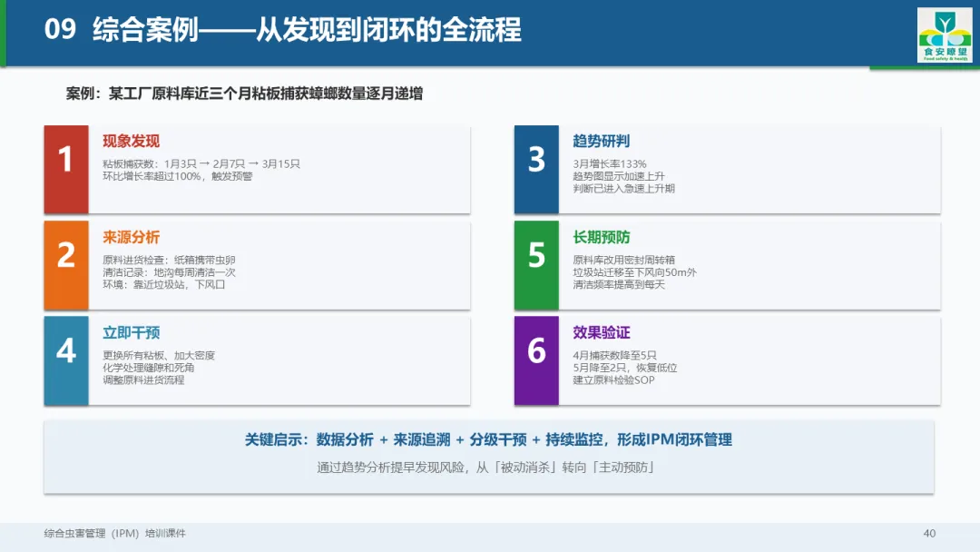Click the line 清洁记录：地沟每周清洁一次
Image resolution: width=980 pixels, height=552 pixels.
(x=169, y=272)
